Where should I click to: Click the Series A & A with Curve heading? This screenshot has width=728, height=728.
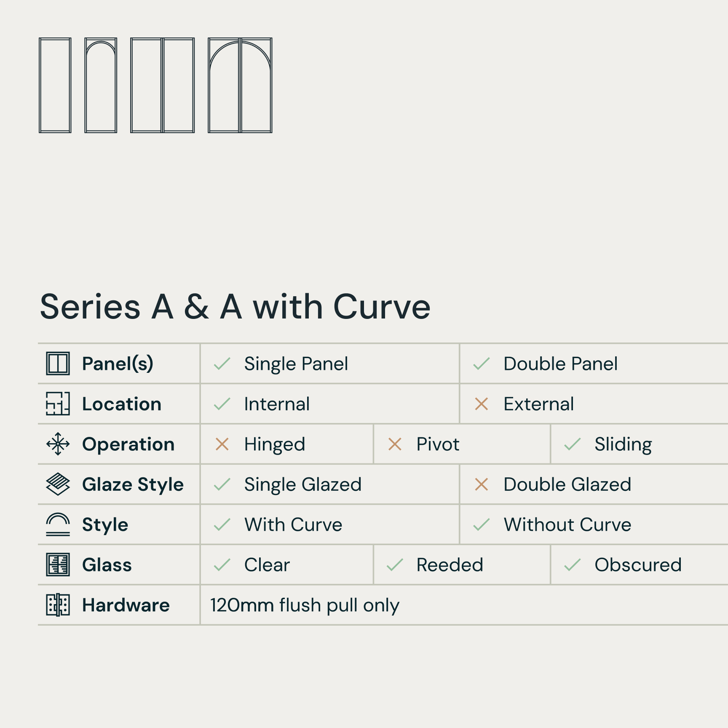coord(235,307)
